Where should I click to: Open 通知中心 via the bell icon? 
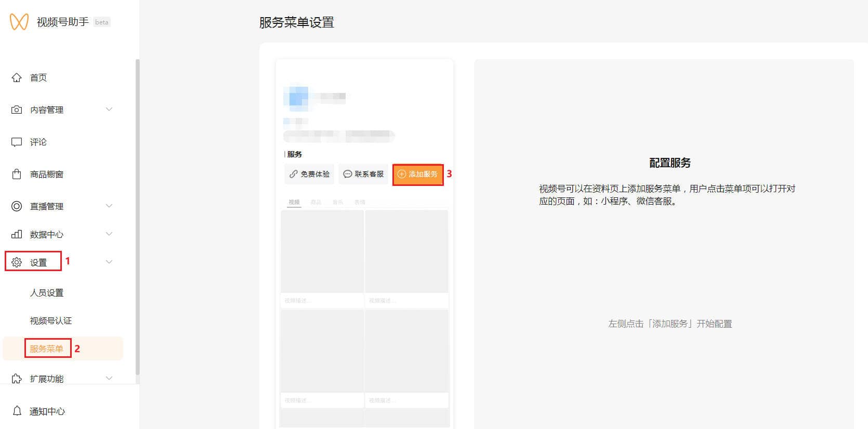(17, 411)
